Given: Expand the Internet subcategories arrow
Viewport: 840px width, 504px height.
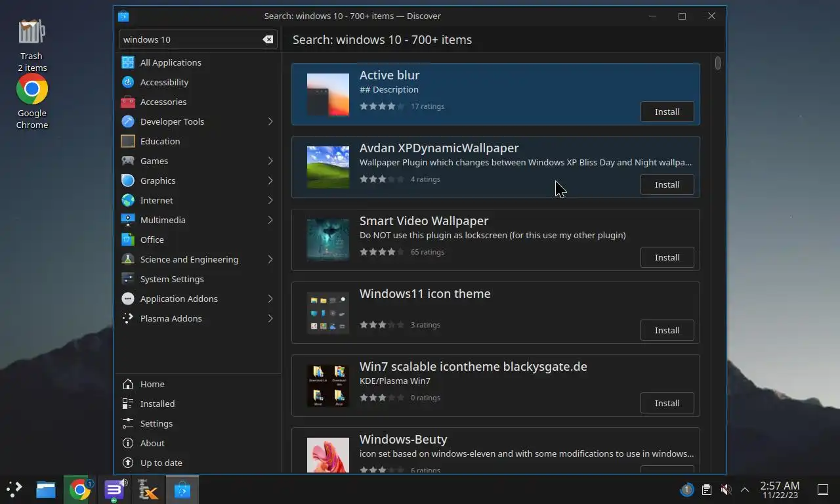Looking at the screenshot, I should pyautogui.click(x=270, y=200).
